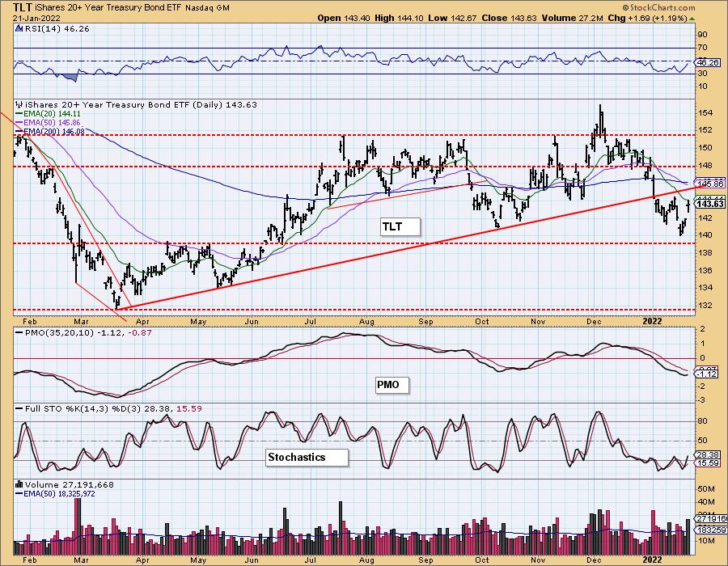Image resolution: width=728 pixels, height=566 pixels.
Task: Click the 70 level label on RSI axis
Action: [x=702, y=48]
